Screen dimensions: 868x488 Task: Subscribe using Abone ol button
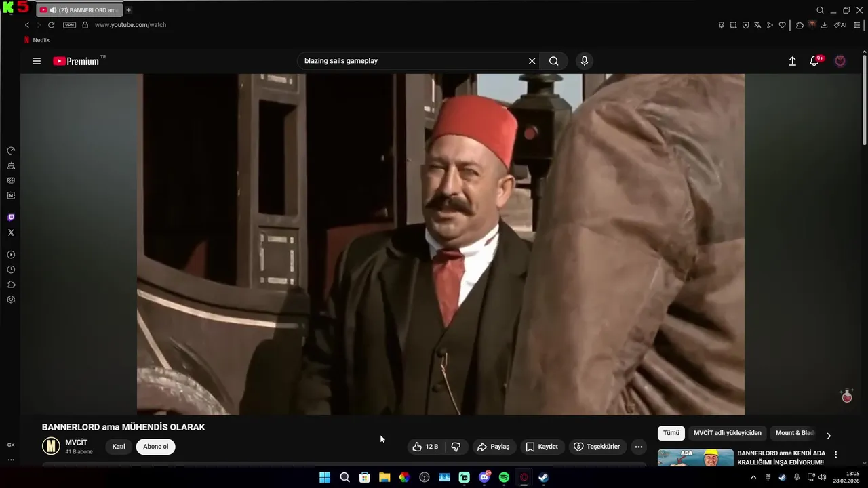(155, 447)
